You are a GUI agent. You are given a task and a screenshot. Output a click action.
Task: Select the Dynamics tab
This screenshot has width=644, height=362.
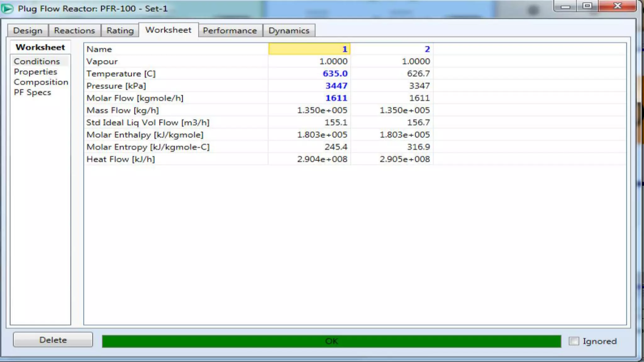pyautogui.click(x=289, y=30)
